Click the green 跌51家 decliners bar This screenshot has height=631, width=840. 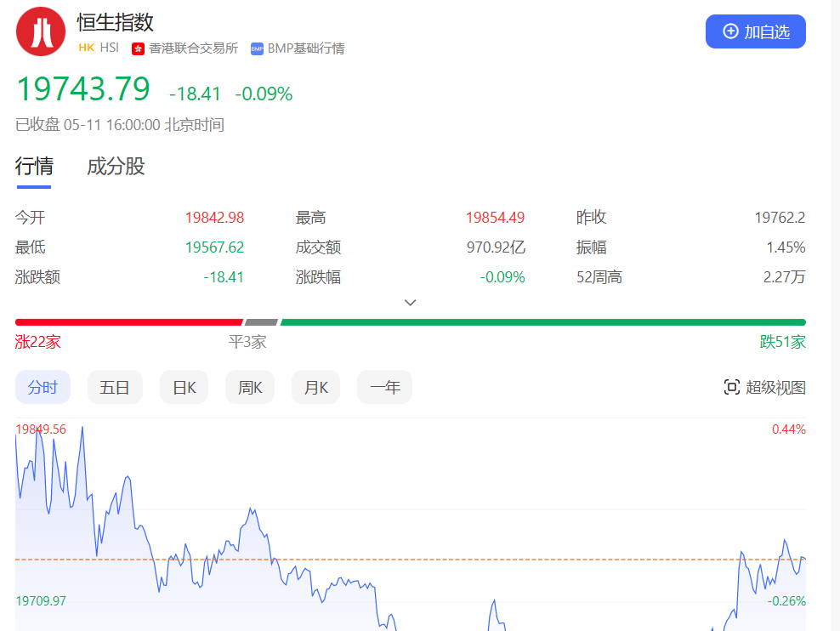(542, 322)
